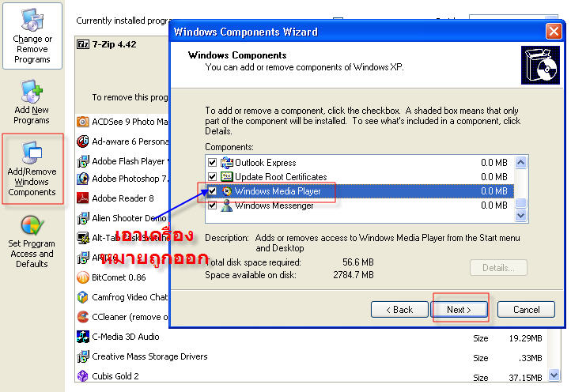Click the 37.15MB size value

click(x=525, y=378)
